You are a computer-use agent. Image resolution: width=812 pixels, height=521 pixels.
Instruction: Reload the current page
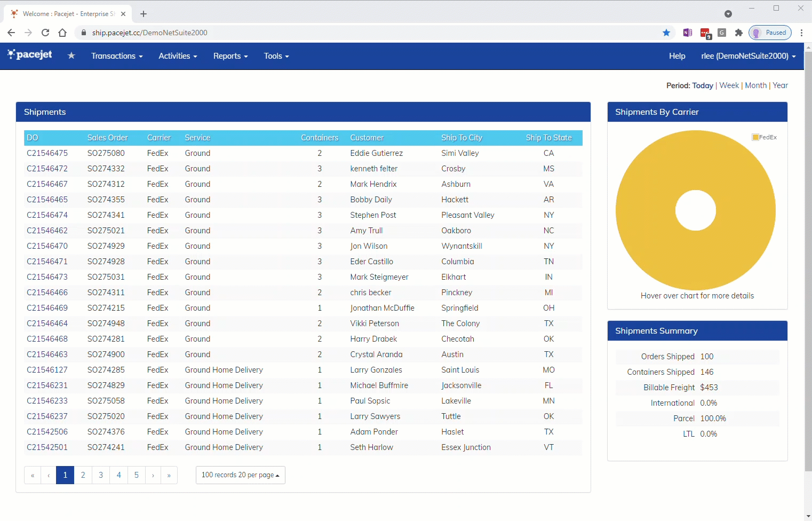[45, 33]
